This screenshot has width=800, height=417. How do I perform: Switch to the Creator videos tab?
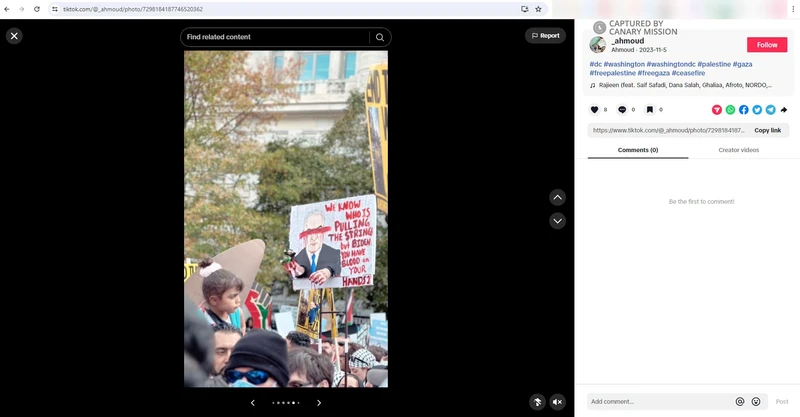[x=738, y=150]
